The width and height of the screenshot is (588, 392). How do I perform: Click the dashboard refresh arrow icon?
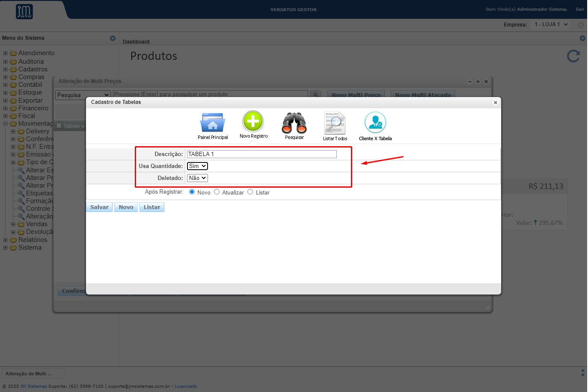click(573, 56)
